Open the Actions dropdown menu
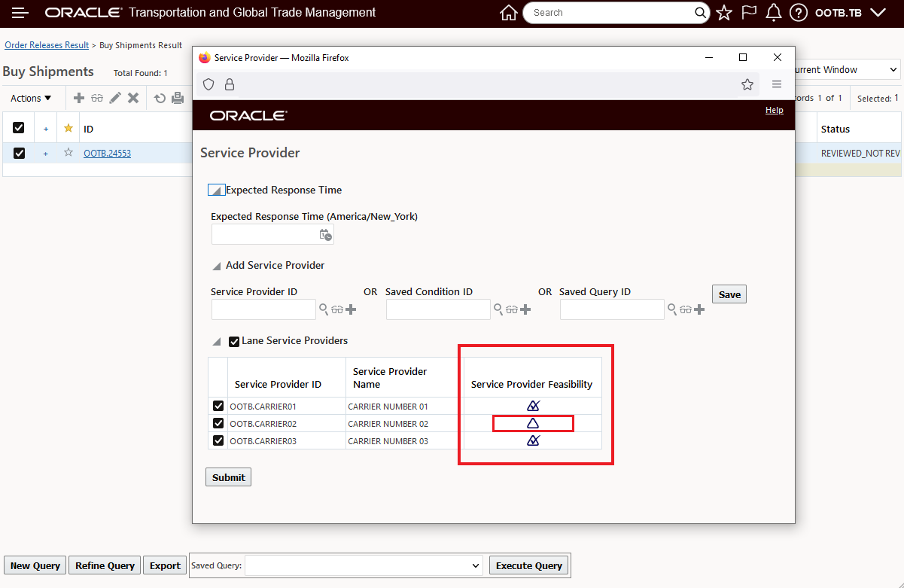Image resolution: width=904 pixels, height=588 pixels. tap(31, 98)
